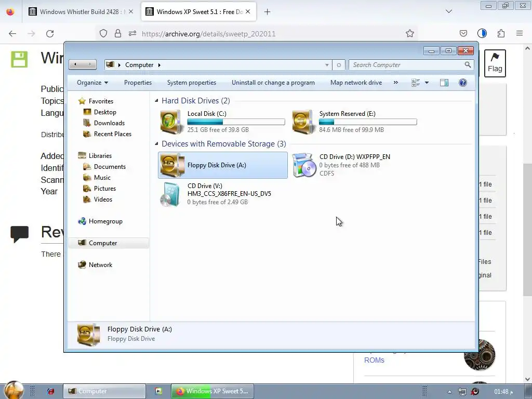Click the Flag button on archive page
Viewport: 532px width, 399px height.
[x=495, y=63]
